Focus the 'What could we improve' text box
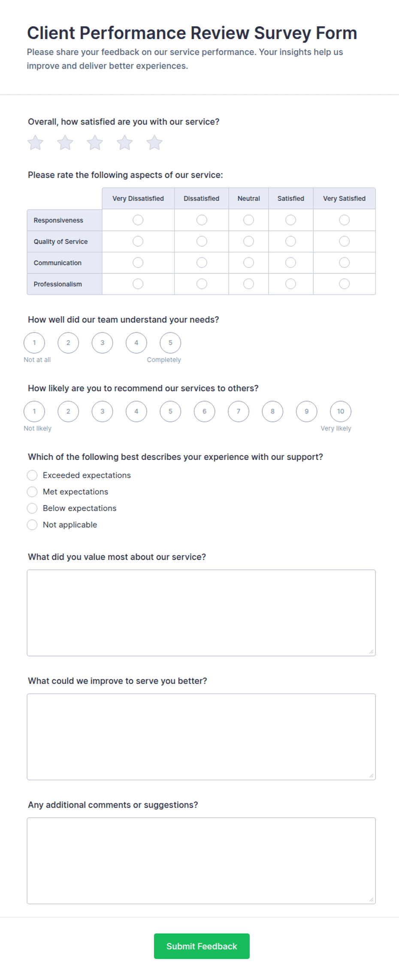Screen dimensions: 399x980 coord(201,737)
